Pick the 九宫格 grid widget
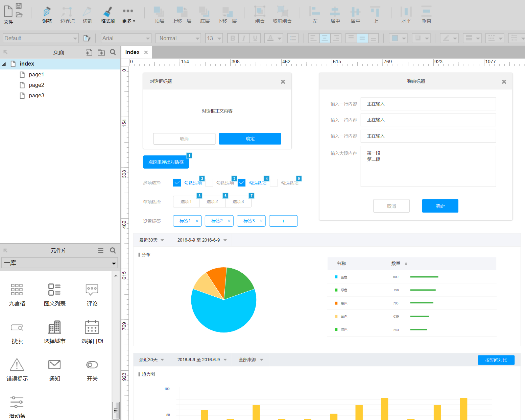The height and width of the screenshot is (420, 525). tap(17, 295)
